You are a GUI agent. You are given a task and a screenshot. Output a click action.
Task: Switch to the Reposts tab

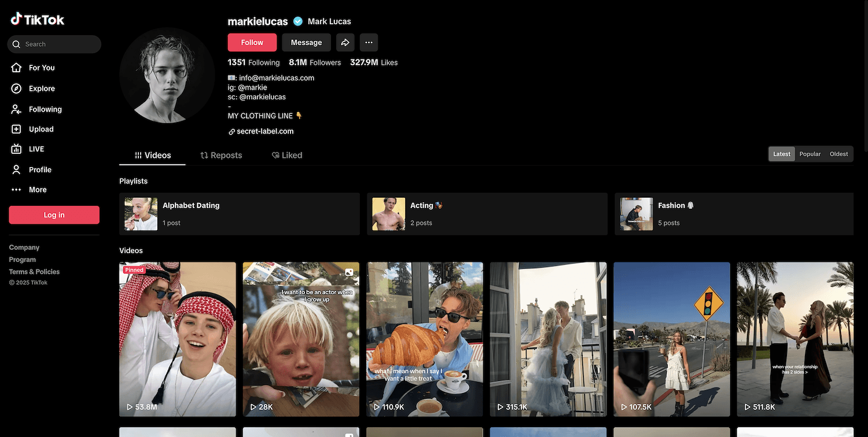tap(221, 155)
